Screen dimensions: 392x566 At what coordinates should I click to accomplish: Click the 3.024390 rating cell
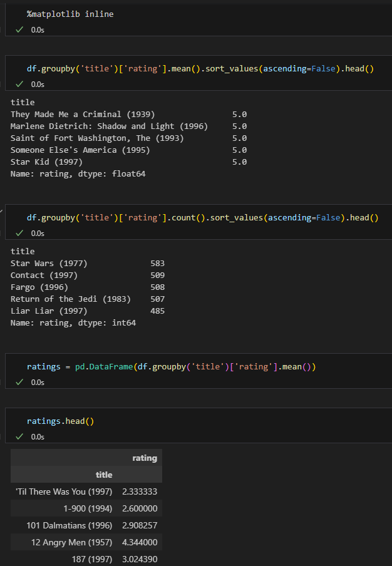(140, 560)
